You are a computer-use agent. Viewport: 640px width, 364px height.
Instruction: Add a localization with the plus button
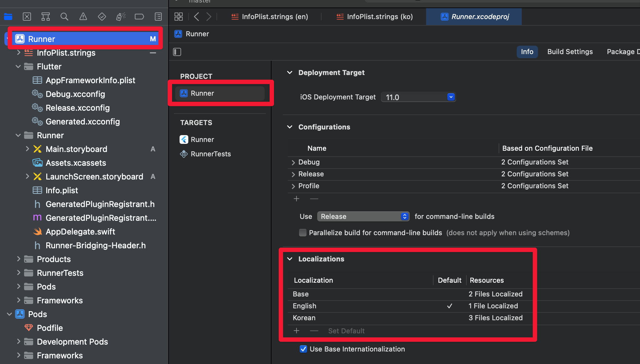[x=297, y=331]
